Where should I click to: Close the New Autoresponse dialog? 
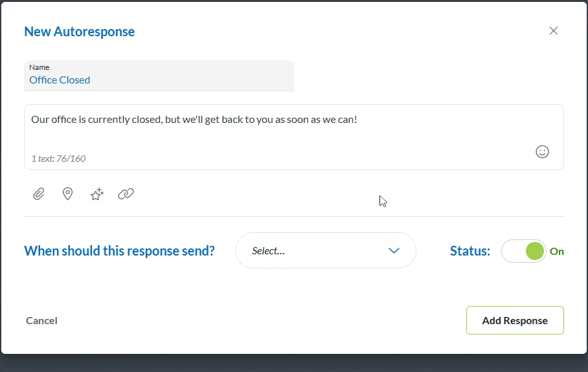pyautogui.click(x=553, y=31)
